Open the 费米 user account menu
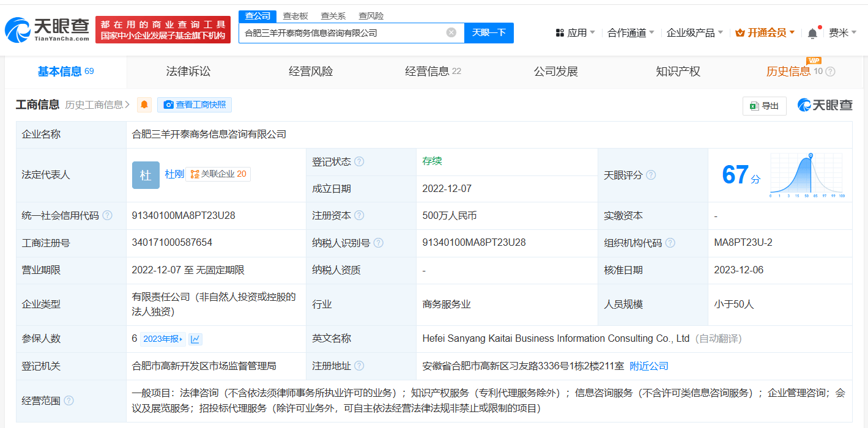Image resolution: width=868 pixels, height=428 pixels. [842, 32]
